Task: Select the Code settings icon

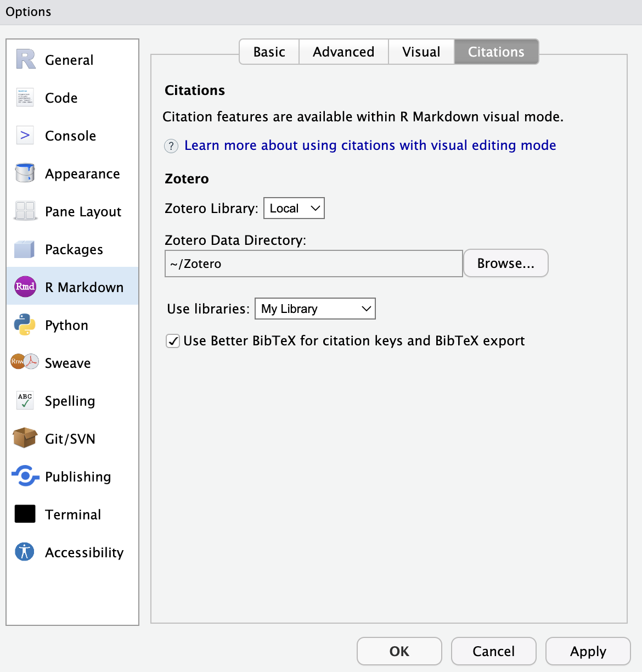Action: pos(24,97)
